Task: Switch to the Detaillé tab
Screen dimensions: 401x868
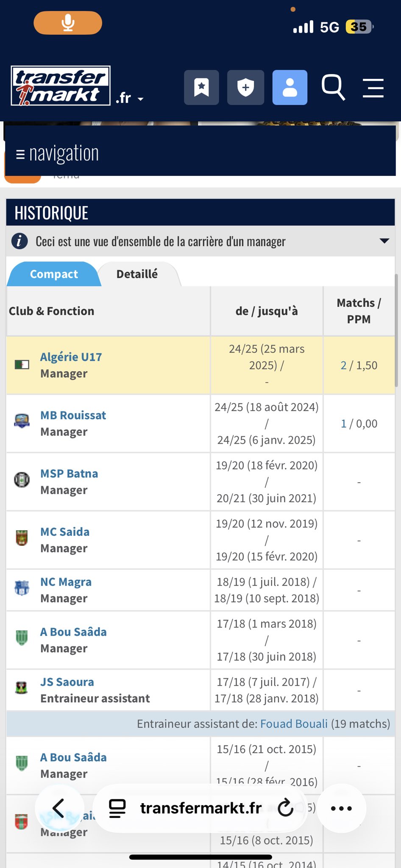Action: pos(137,274)
